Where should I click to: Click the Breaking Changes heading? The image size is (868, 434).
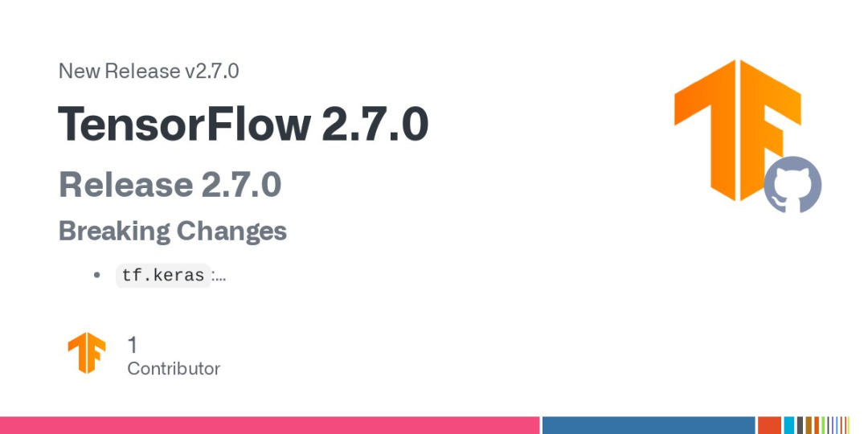(173, 231)
